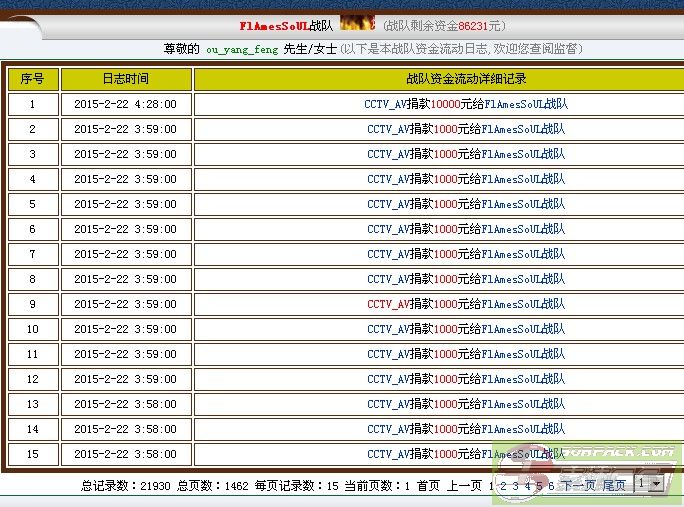Click the flame icon beside the team name
Screen dimensions: 684x507
coord(357,23)
